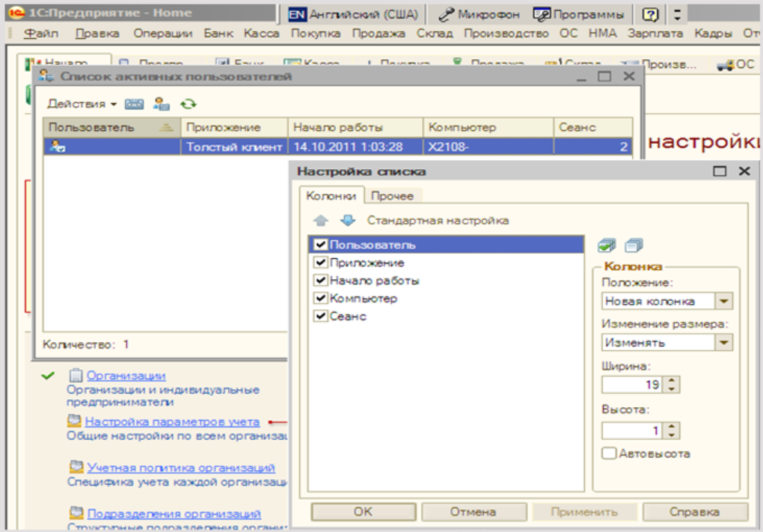Uncheck the Сеанс column checkbox
Screen dimensions: 763x532
320,316
